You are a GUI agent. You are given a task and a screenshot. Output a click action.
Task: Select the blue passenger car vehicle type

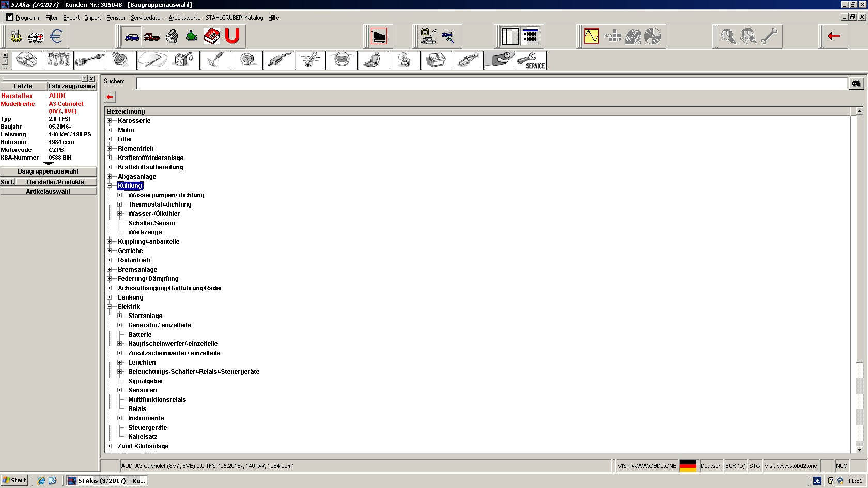pyautogui.click(x=132, y=37)
